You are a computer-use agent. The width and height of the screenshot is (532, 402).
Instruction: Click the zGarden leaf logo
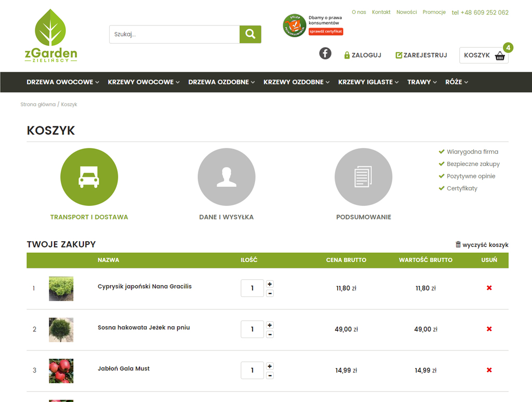coord(51,36)
